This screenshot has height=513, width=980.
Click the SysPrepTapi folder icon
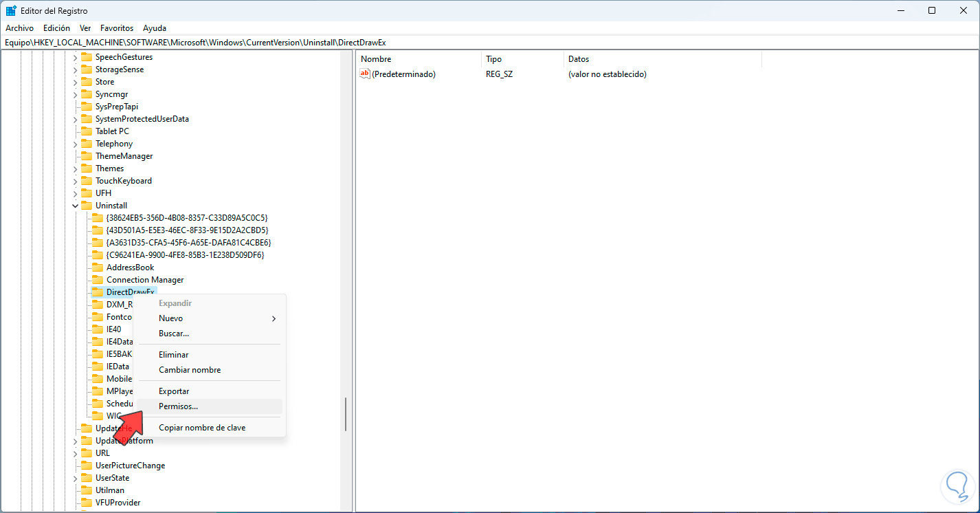[87, 107]
